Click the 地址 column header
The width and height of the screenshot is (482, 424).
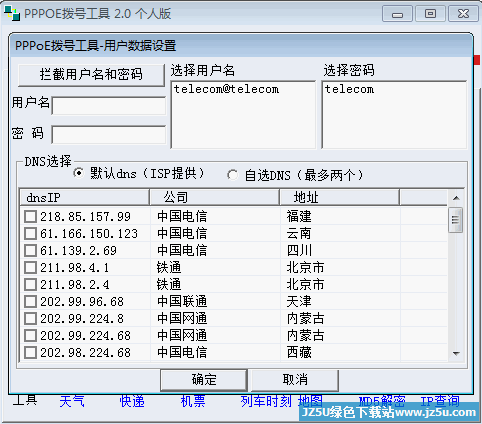click(x=340, y=198)
